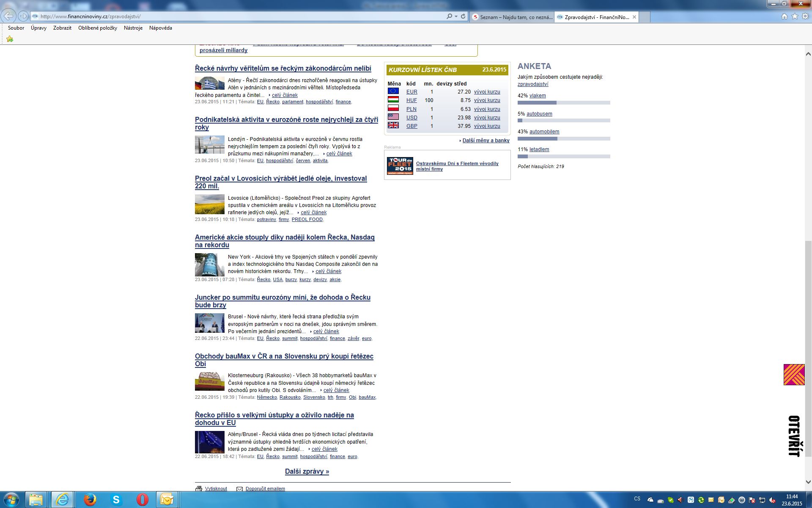The height and width of the screenshot is (508, 812).
Task: Open the browser Home icon
Action: [x=784, y=17]
